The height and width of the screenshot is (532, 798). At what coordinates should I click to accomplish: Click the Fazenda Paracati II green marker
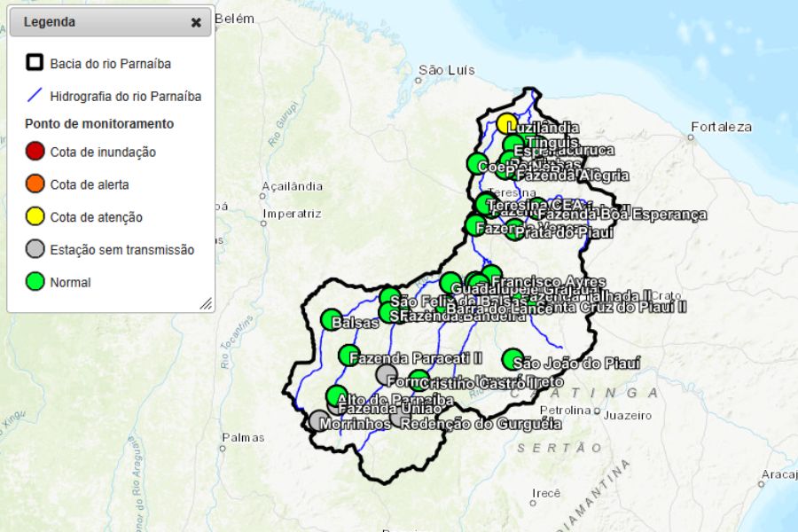[x=348, y=356]
